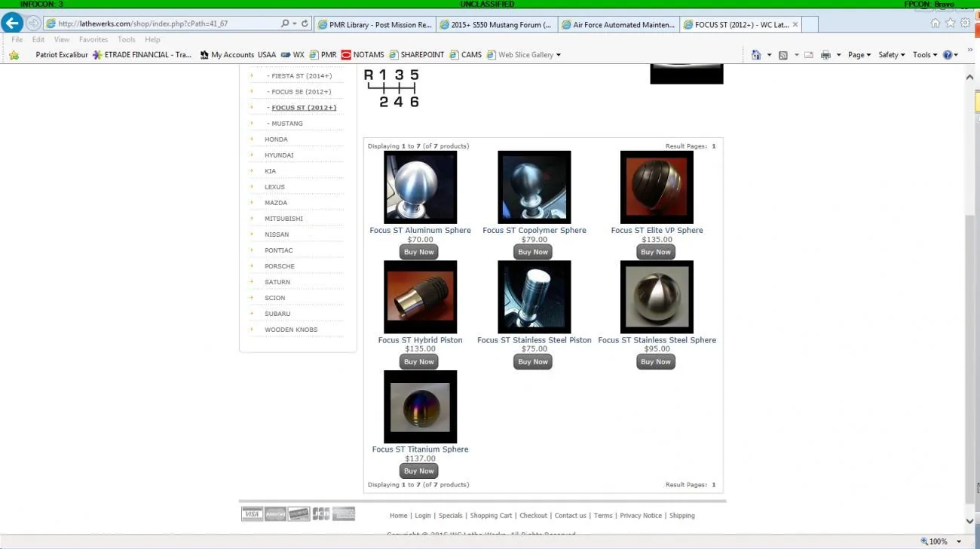Expand the Help icon dropdown arrow
980x549 pixels.
click(957, 55)
